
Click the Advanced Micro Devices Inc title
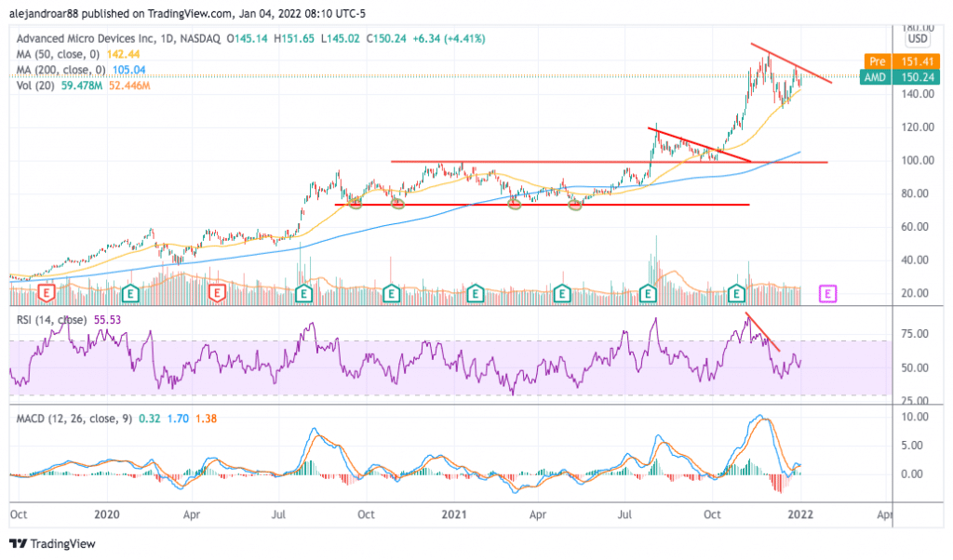pyautogui.click(x=86, y=39)
